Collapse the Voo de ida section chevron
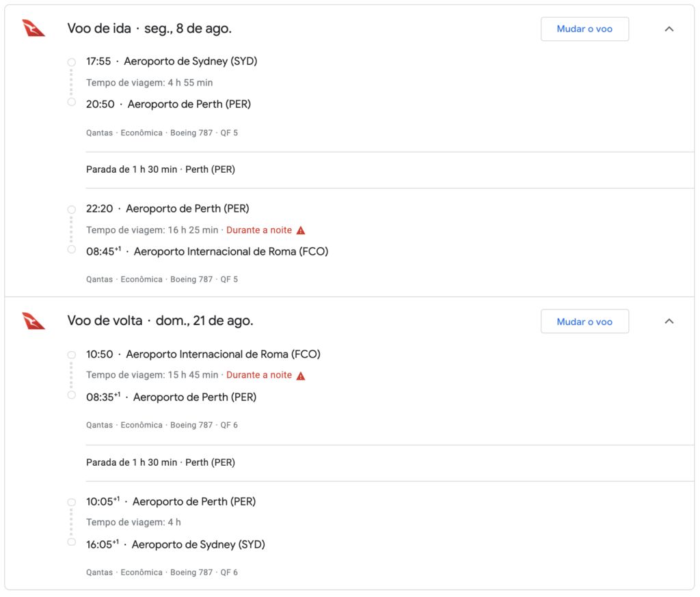Screen dimensions: 700x597 tap(669, 29)
